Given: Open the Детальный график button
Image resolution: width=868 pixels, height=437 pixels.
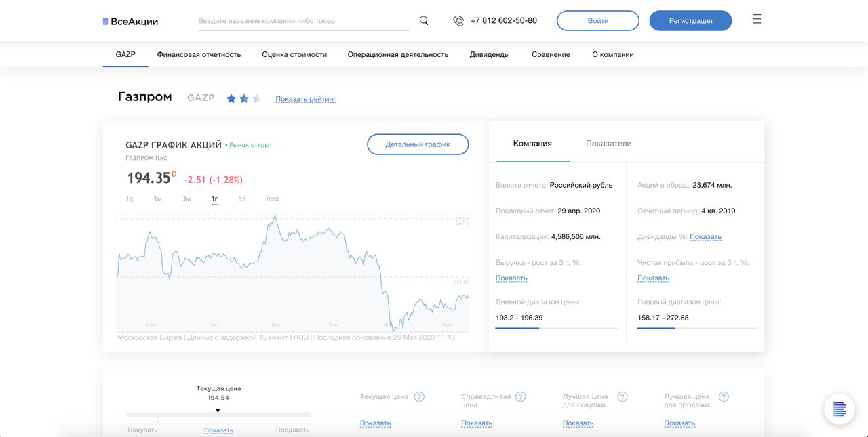Looking at the screenshot, I should [418, 144].
